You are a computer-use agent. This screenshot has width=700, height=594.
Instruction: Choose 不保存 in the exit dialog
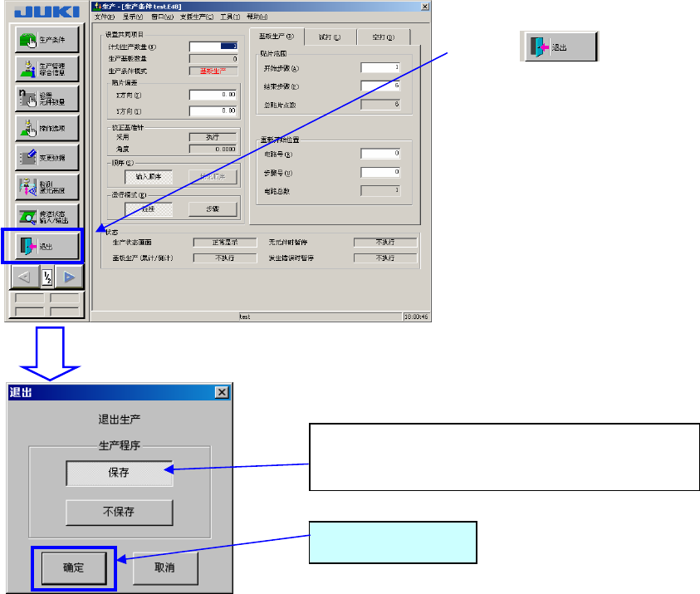click(120, 513)
